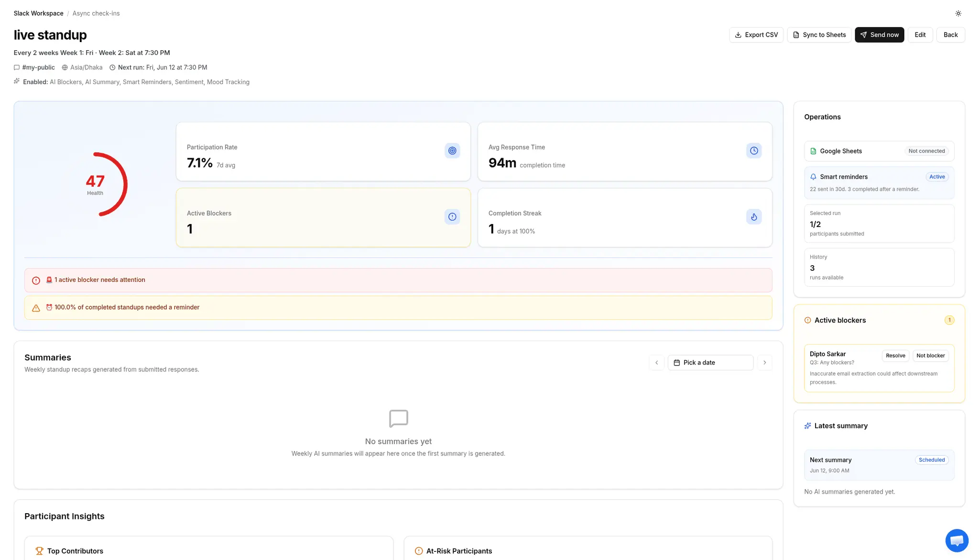979x560 pixels.
Task: Toggle the light/dark theme sun icon
Action: click(958, 13)
